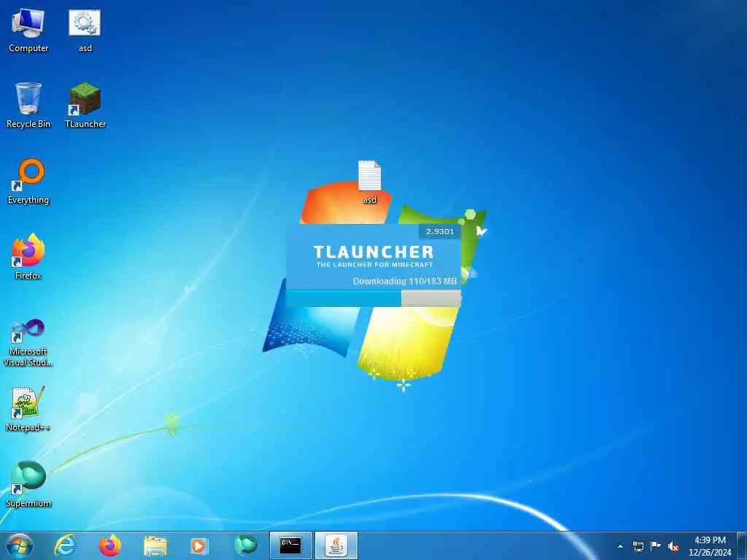
Task: Open the Everything search shortcut
Action: click(x=28, y=182)
